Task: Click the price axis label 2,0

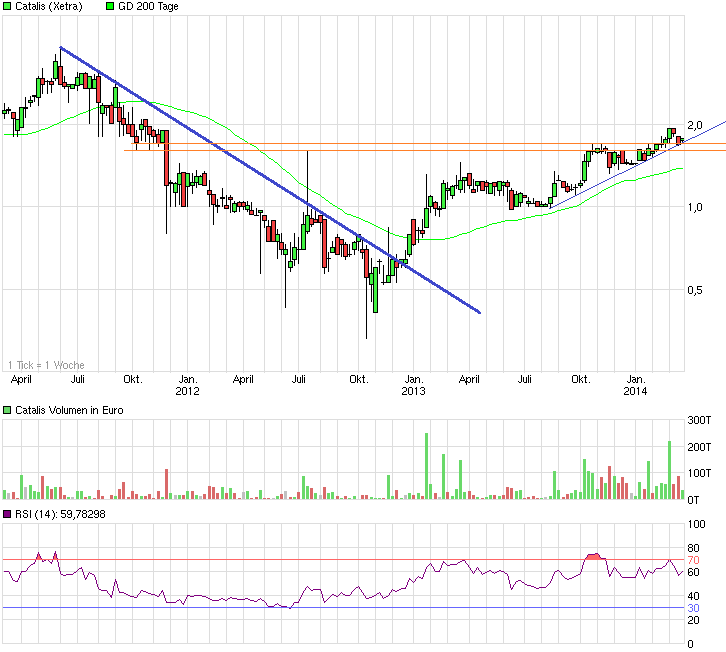Action: coord(695,125)
